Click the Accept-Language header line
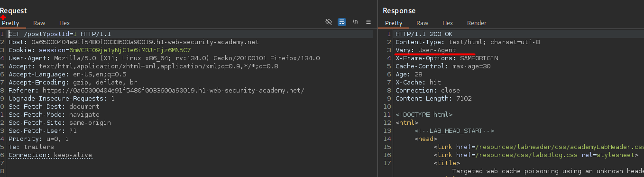This screenshot has width=644, height=177. pos(67,75)
